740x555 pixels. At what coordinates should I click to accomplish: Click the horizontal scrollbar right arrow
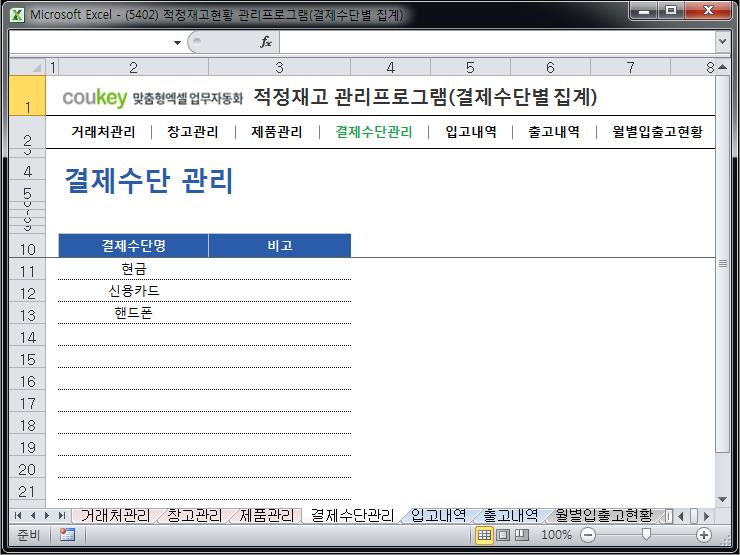click(x=706, y=516)
